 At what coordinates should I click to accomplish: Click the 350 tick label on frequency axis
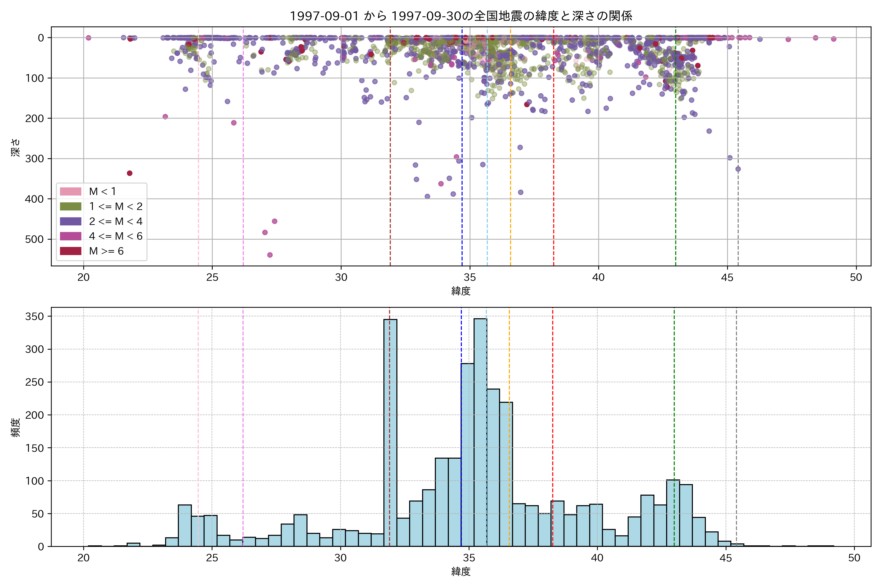click(35, 317)
